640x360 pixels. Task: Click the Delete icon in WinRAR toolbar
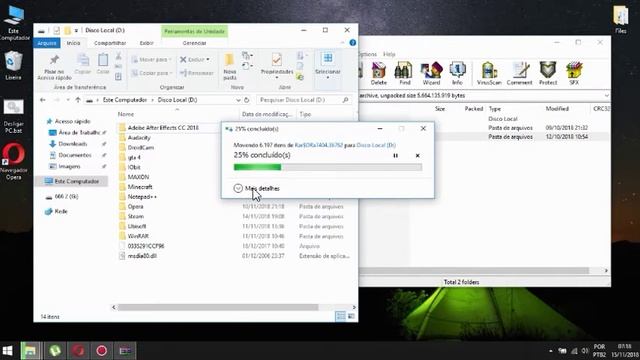pyautogui.click(x=378, y=73)
